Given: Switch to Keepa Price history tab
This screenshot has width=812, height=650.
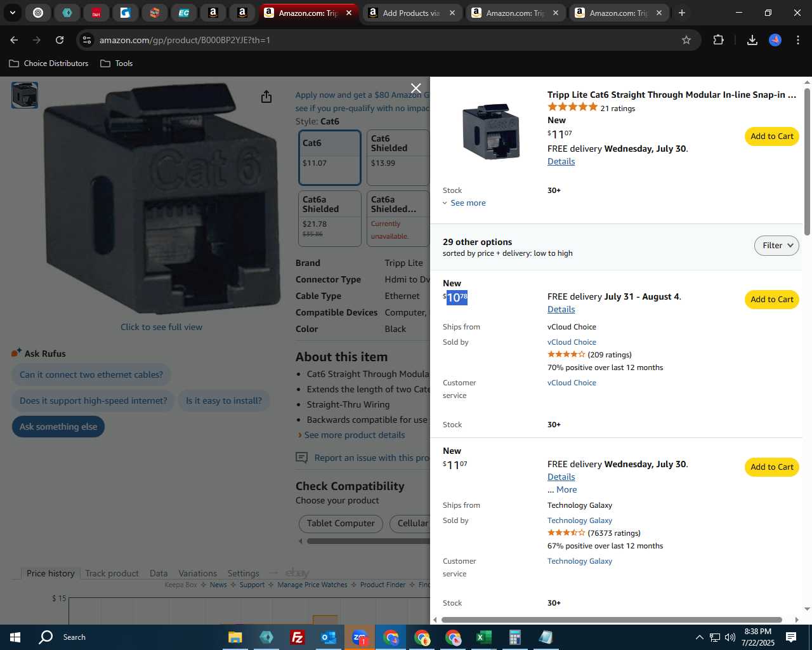Looking at the screenshot, I should click(51, 573).
